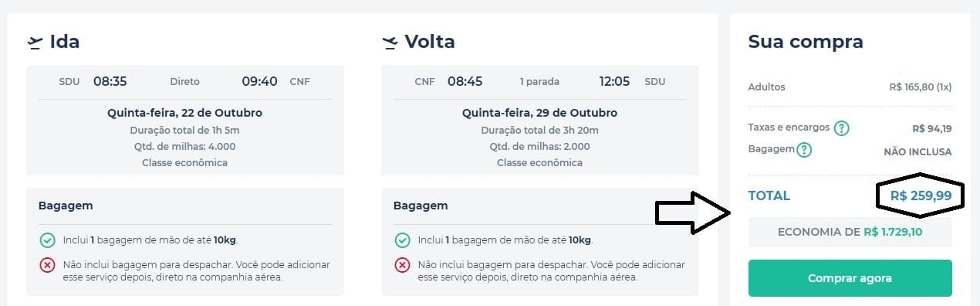The image size is (980, 306).
Task: Open Taxas e encargos help icon
Action: (x=842, y=128)
